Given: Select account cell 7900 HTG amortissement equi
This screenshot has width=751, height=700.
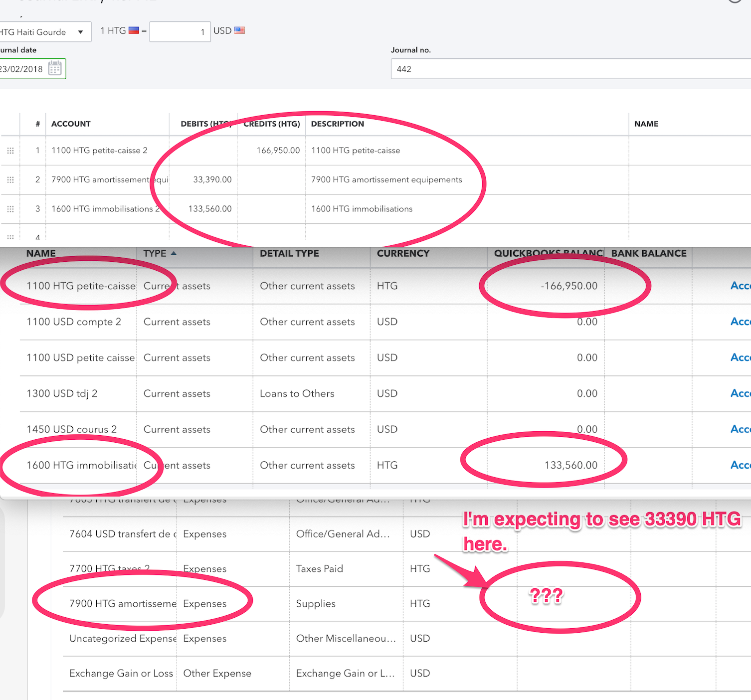Looking at the screenshot, I should point(107,179).
